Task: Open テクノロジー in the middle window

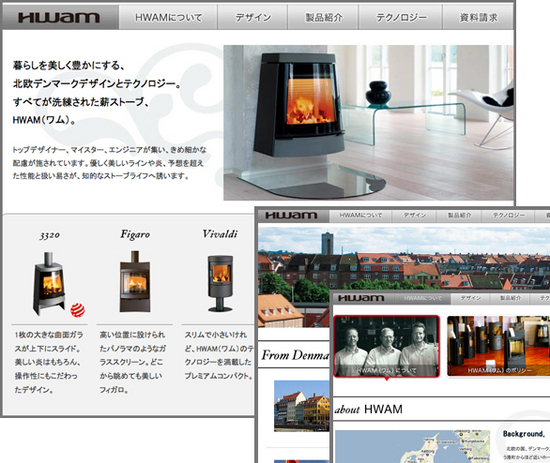Action: coord(508,215)
